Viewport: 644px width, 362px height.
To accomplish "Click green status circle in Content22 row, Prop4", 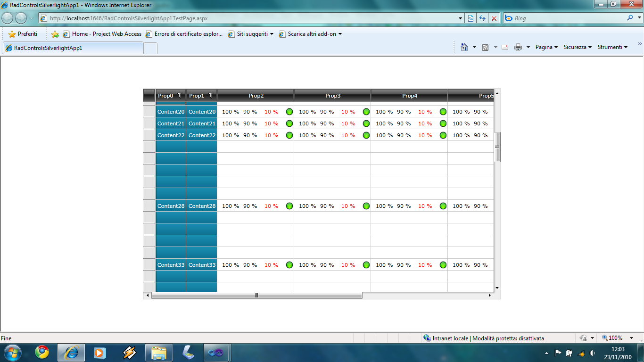I will (x=443, y=135).
